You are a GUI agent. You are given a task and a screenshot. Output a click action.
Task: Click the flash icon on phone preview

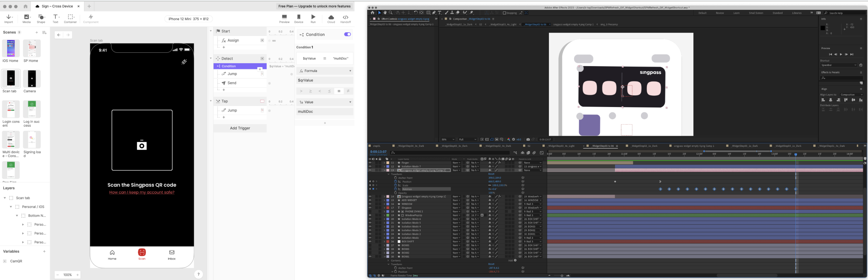[x=184, y=62]
